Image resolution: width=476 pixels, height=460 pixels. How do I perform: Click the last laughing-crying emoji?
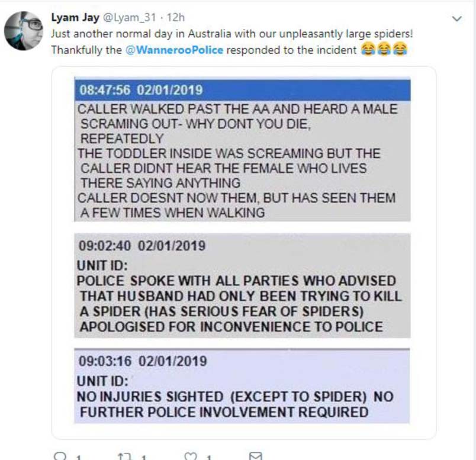400,50
